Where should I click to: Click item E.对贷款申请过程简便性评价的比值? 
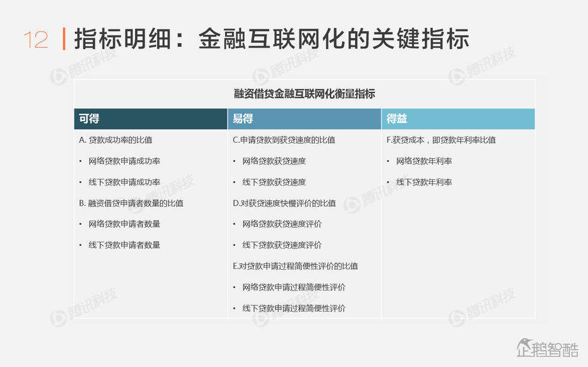coord(295,266)
